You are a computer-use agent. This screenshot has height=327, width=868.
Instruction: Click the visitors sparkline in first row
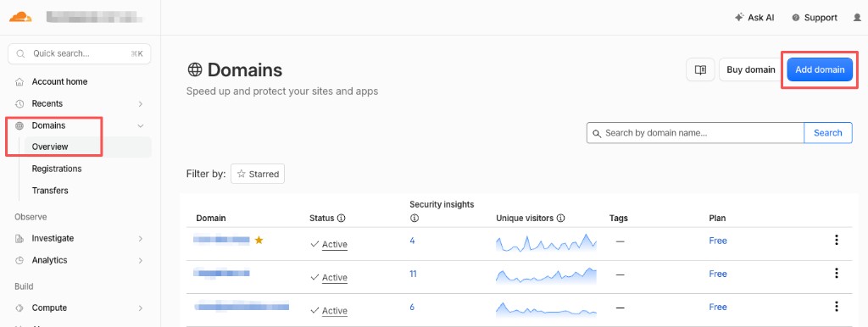[x=547, y=242]
